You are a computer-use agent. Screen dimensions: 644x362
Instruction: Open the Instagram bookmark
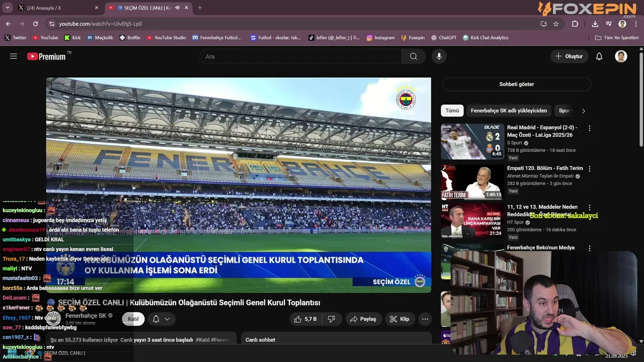pyautogui.click(x=380, y=38)
